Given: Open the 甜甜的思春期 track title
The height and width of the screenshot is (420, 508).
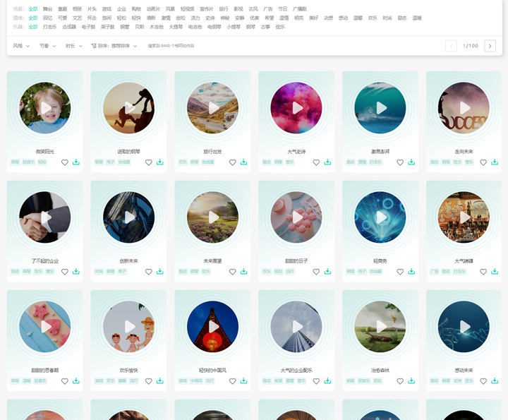Looking at the screenshot, I should (45, 371).
